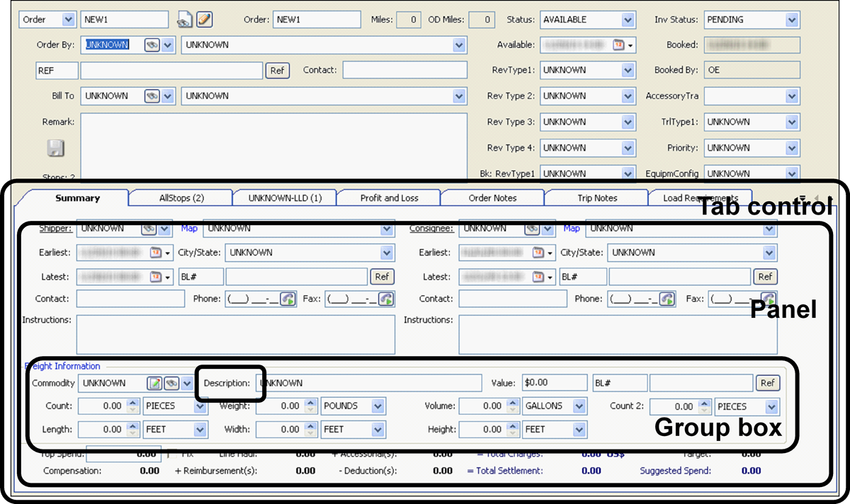Image resolution: width=850 pixels, height=504 pixels.
Task: Toggle the Fix checkbox
Action: click(172, 453)
